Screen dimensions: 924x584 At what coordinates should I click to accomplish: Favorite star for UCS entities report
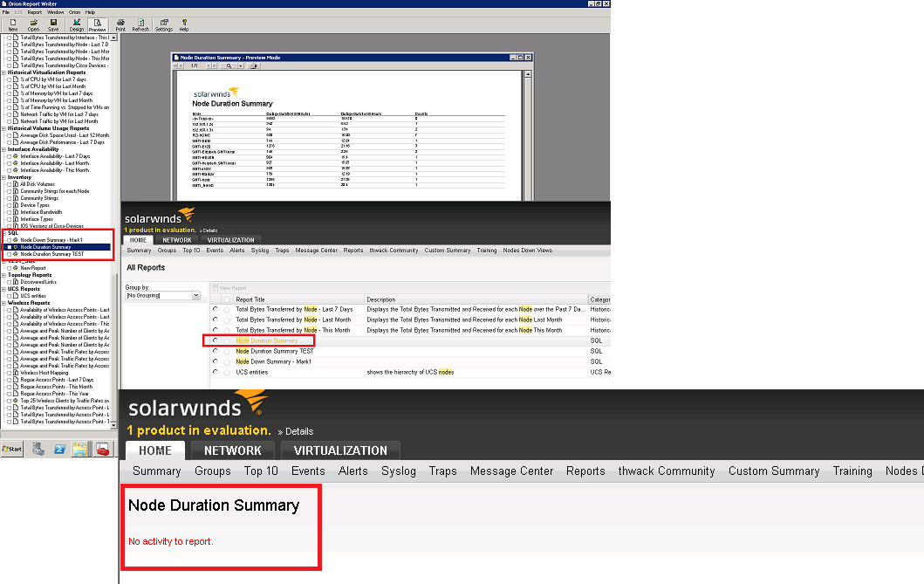tap(227, 373)
